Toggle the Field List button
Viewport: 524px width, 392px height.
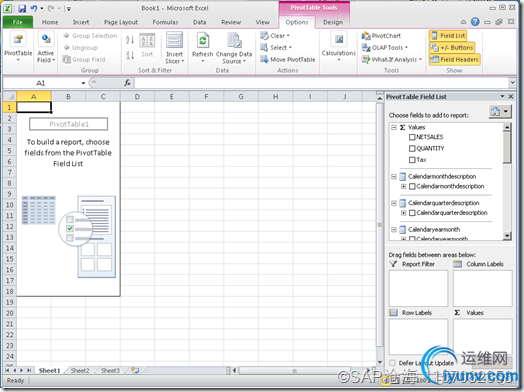448,35
